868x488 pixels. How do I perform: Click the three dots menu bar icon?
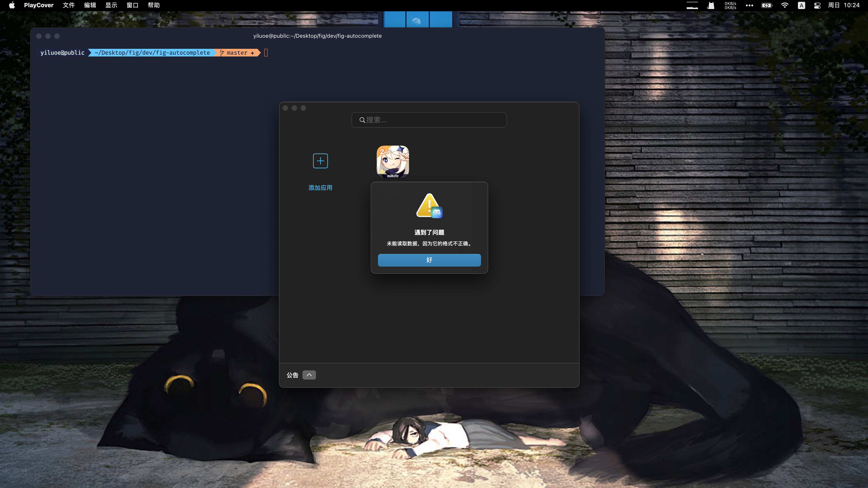pyautogui.click(x=749, y=5)
